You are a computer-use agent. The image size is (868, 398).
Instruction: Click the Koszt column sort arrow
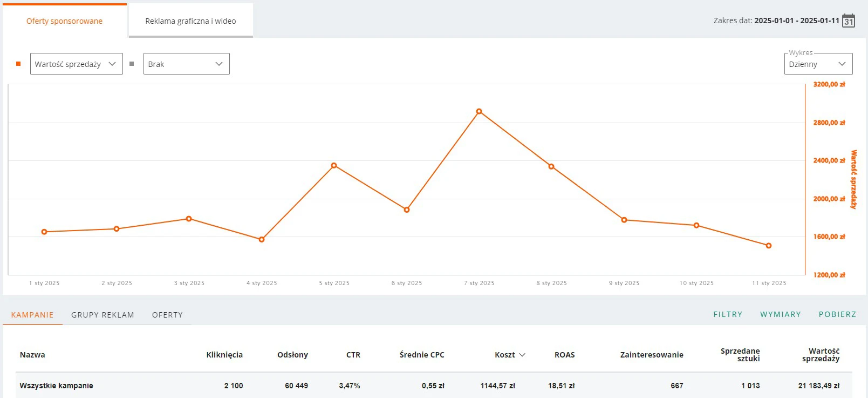pos(522,355)
